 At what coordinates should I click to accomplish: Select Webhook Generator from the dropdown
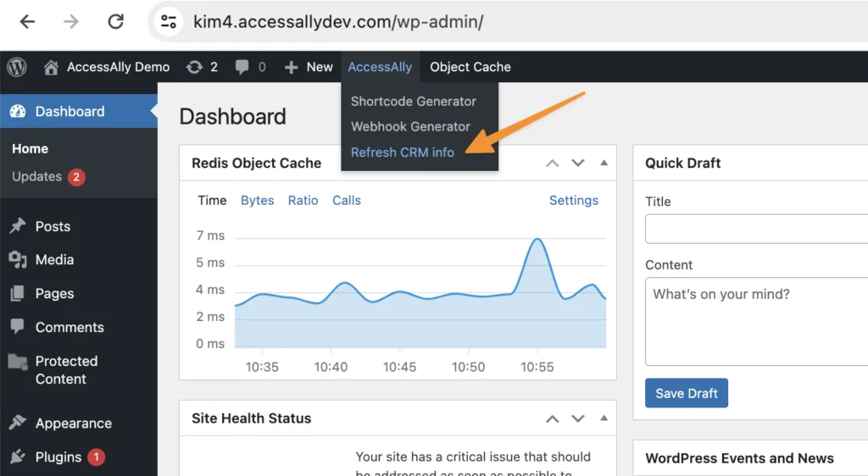[x=411, y=126]
